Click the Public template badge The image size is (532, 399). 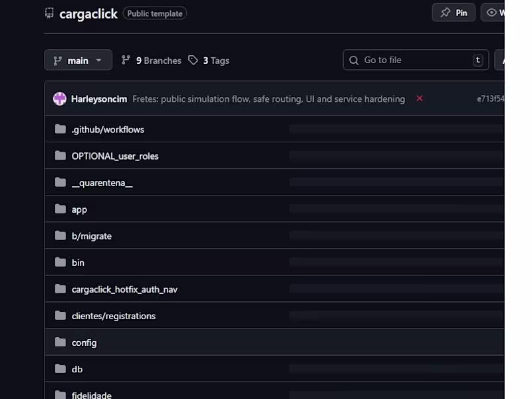(154, 13)
